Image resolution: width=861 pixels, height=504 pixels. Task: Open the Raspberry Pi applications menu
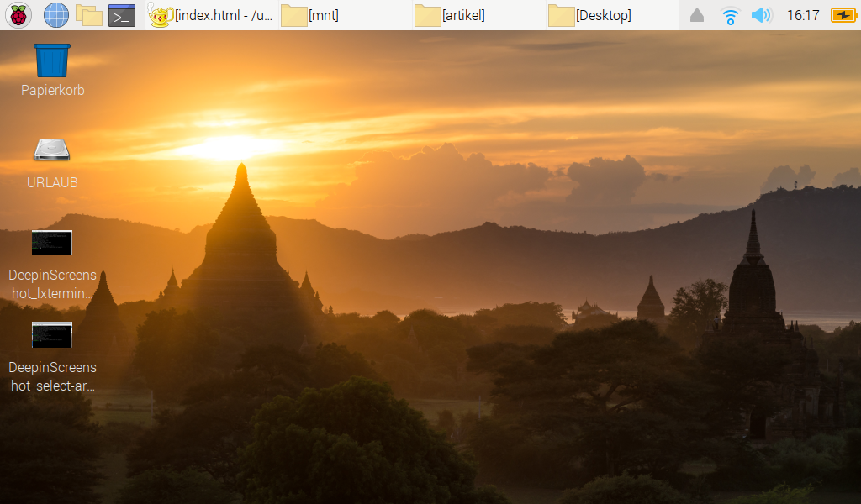coord(18,14)
